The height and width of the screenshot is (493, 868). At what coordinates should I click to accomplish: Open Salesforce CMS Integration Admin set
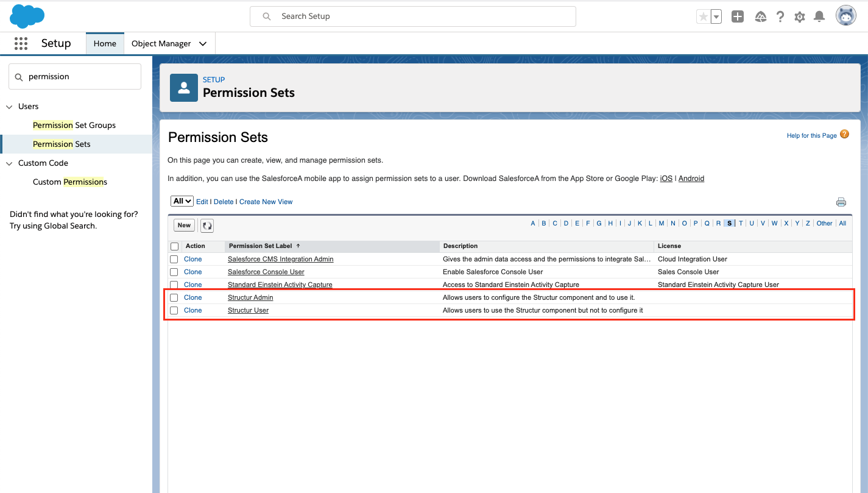point(280,260)
